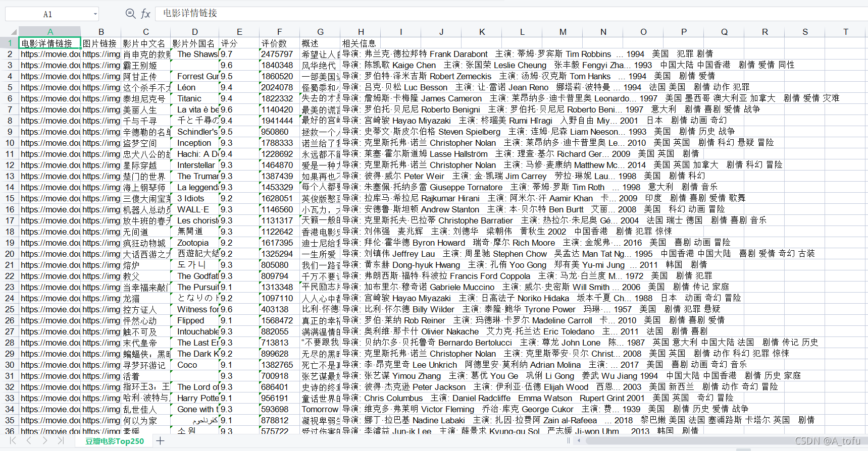Select column A header
Screen dimensions: 868x451
pyautogui.click(x=50, y=32)
